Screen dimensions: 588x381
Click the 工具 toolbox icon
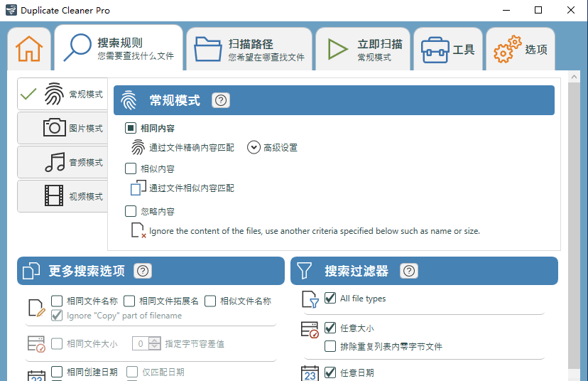click(x=435, y=50)
